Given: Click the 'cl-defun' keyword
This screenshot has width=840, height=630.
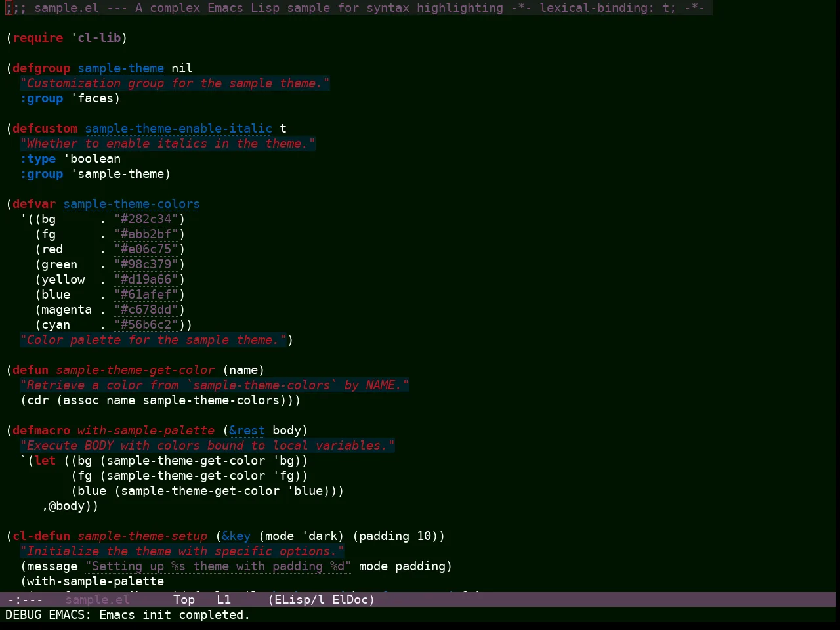Looking at the screenshot, I should coord(41,536).
